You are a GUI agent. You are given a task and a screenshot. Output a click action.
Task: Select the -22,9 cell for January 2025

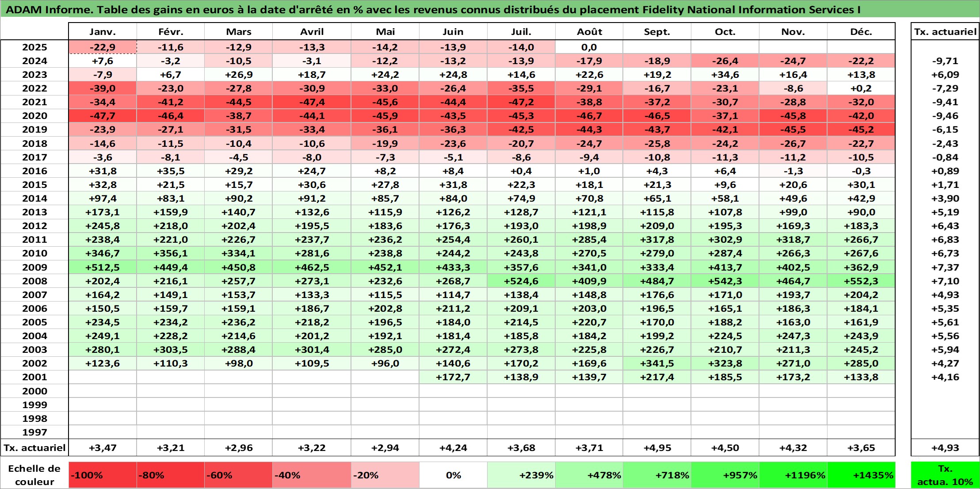coord(103,47)
